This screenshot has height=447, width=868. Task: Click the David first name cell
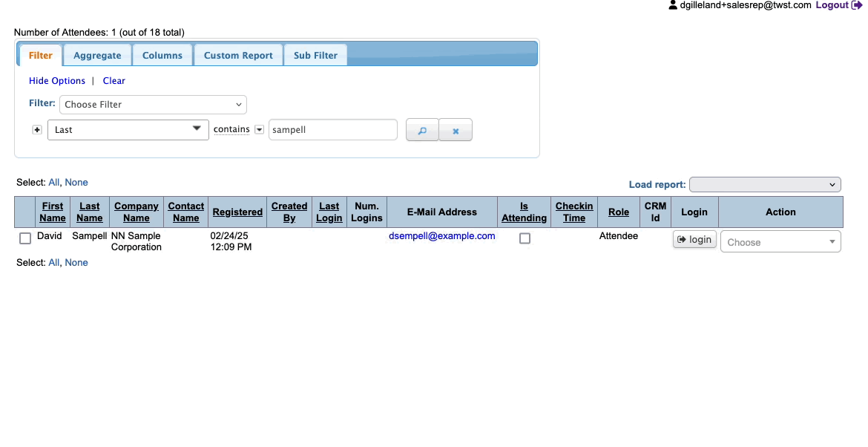click(49, 236)
